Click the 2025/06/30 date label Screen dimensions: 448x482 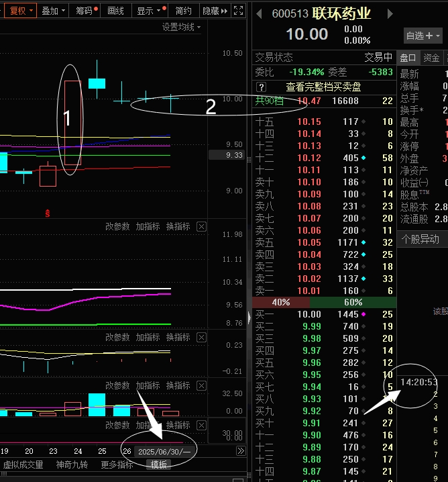(164, 452)
